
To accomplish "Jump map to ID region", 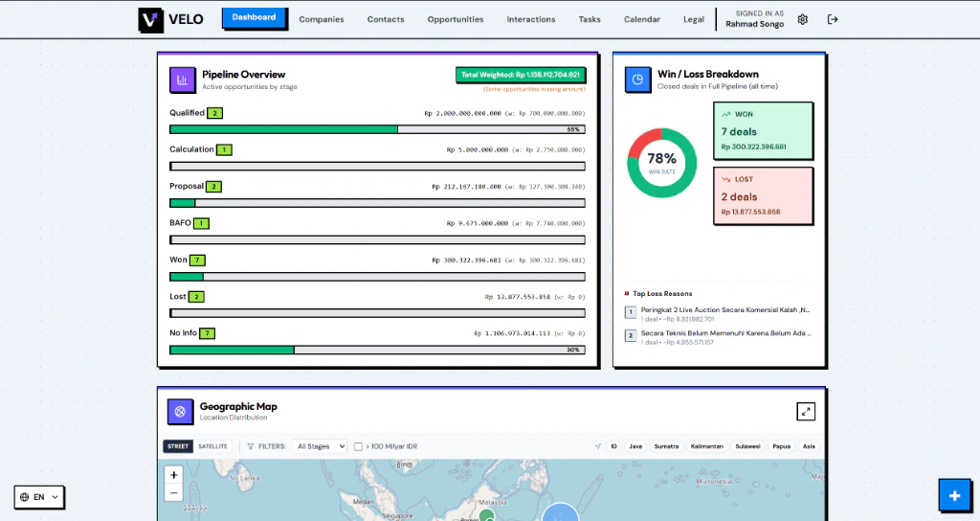I will tap(613, 446).
